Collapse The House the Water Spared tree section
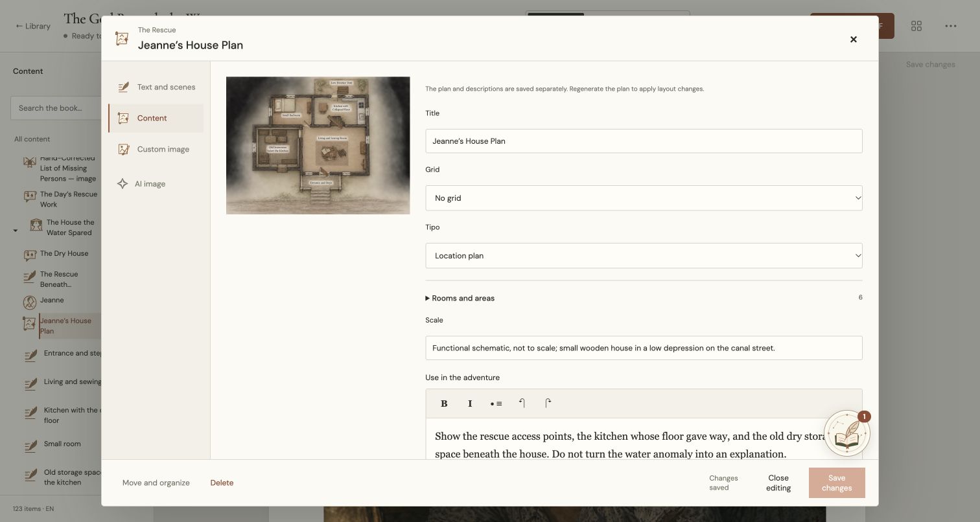The height and width of the screenshot is (522, 980). click(16, 230)
